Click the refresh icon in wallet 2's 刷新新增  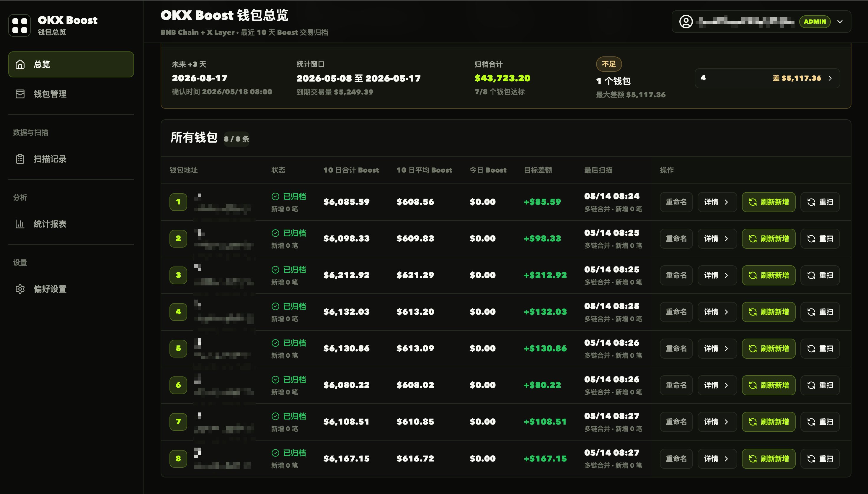pos(753,238)
